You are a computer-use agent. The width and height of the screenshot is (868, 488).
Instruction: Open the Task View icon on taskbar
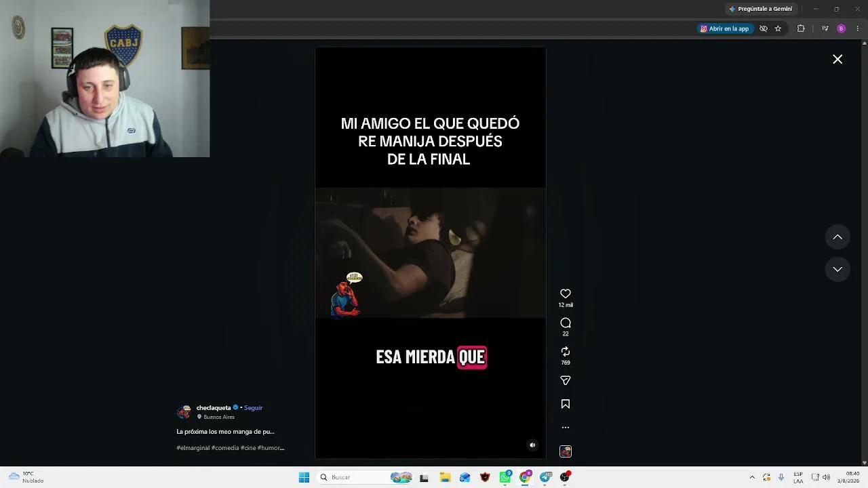point(424,477)
